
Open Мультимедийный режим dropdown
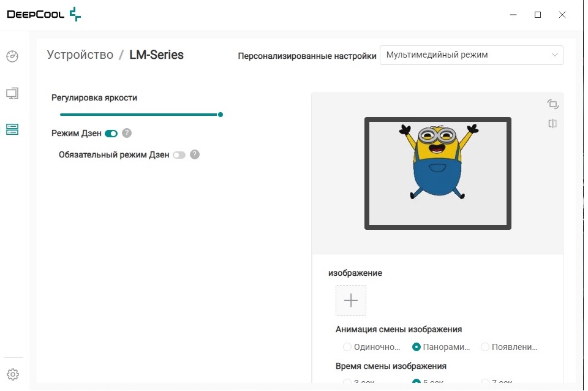(x=472, y=55)
